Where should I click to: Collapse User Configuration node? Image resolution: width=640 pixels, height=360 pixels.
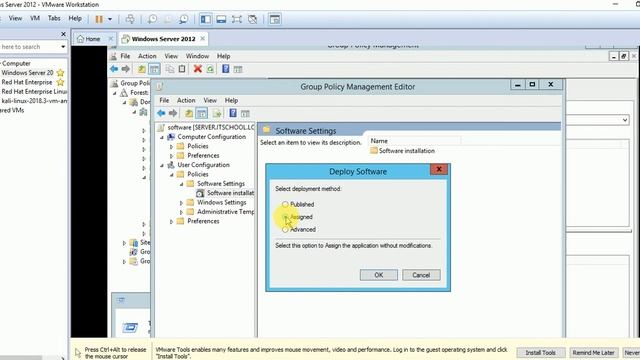(162, 165)
